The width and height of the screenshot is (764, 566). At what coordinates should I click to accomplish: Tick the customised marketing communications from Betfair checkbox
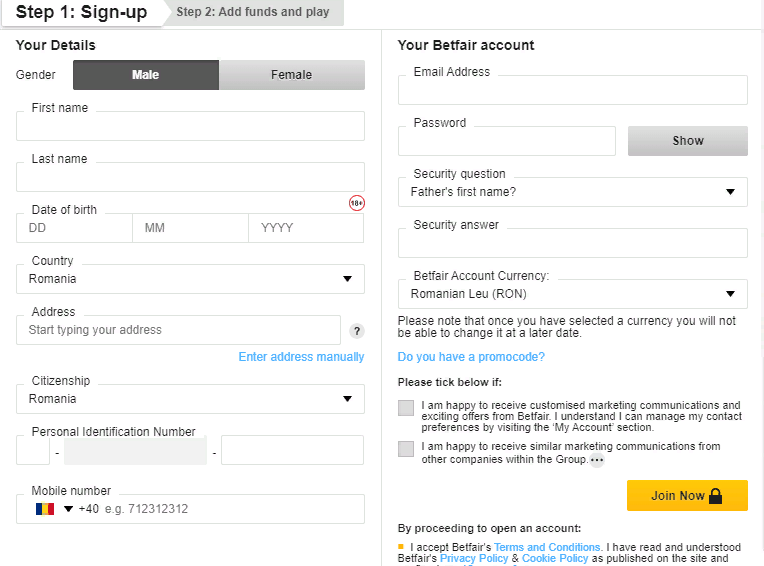pos(406,408)
